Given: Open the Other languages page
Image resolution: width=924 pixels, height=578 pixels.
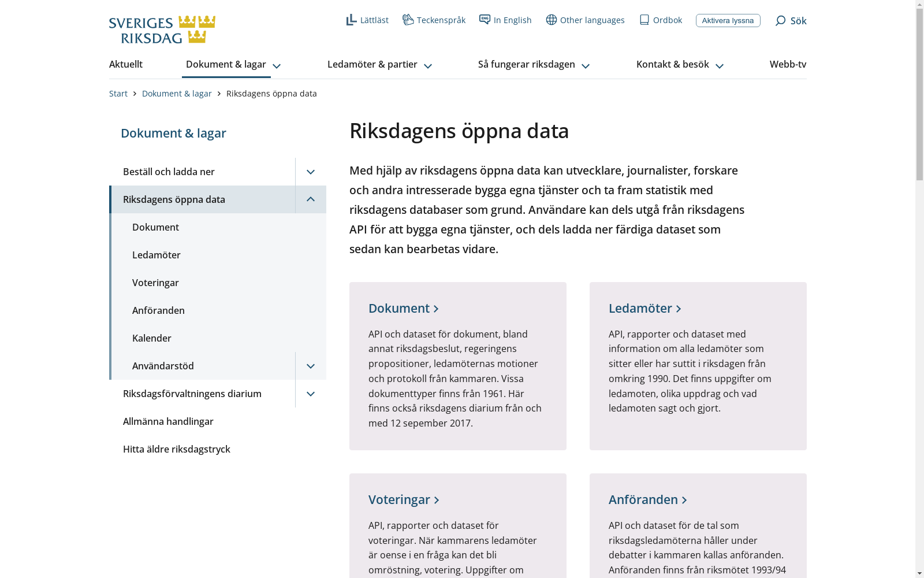Looking at the screenshot, I should pos(585,20).
